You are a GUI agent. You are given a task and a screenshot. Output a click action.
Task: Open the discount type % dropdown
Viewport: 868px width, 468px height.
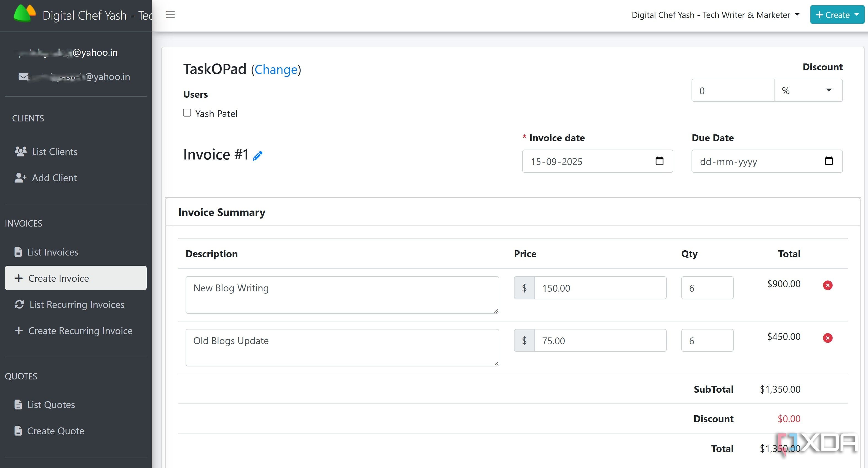coord(808,90)
